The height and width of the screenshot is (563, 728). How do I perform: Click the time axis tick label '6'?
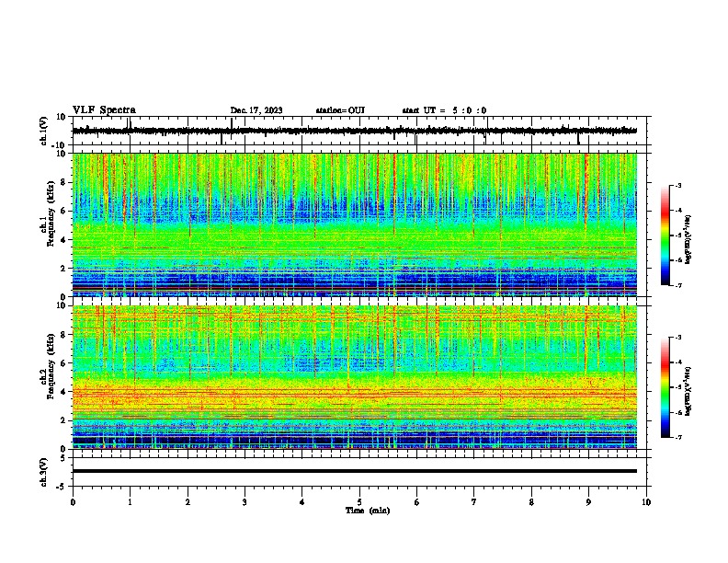[x=417, y=502]
